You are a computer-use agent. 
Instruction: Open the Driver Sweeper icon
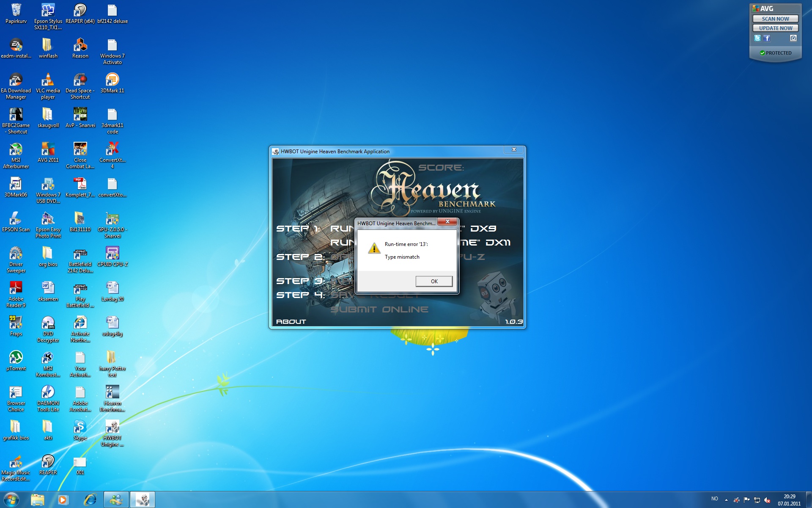(x=16, y=260)
